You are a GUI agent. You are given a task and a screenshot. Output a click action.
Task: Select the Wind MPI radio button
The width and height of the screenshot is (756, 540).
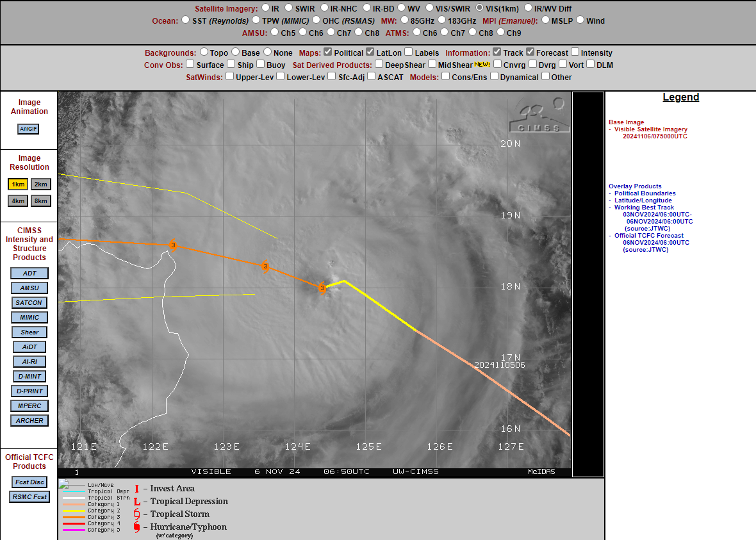click(580, 20)
